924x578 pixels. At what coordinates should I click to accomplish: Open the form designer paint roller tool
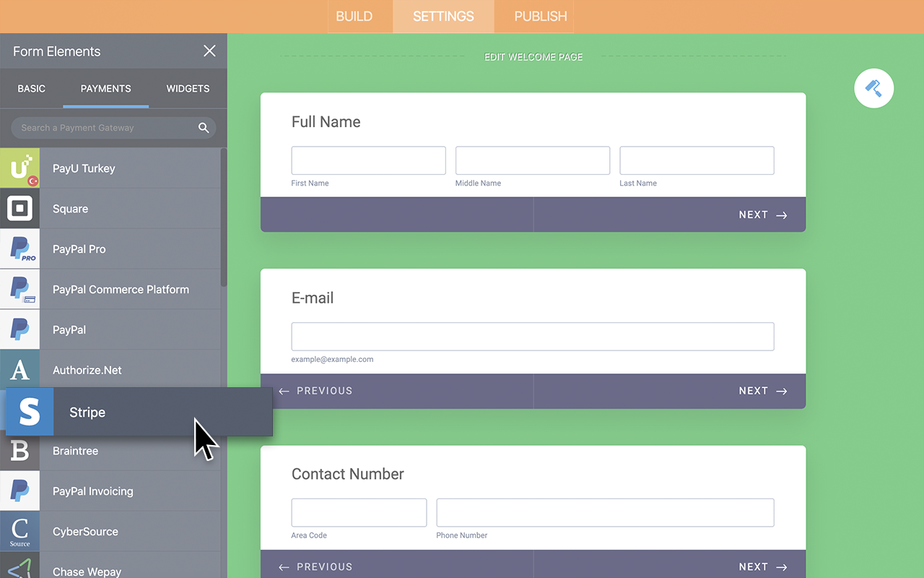tap(873, 87)
